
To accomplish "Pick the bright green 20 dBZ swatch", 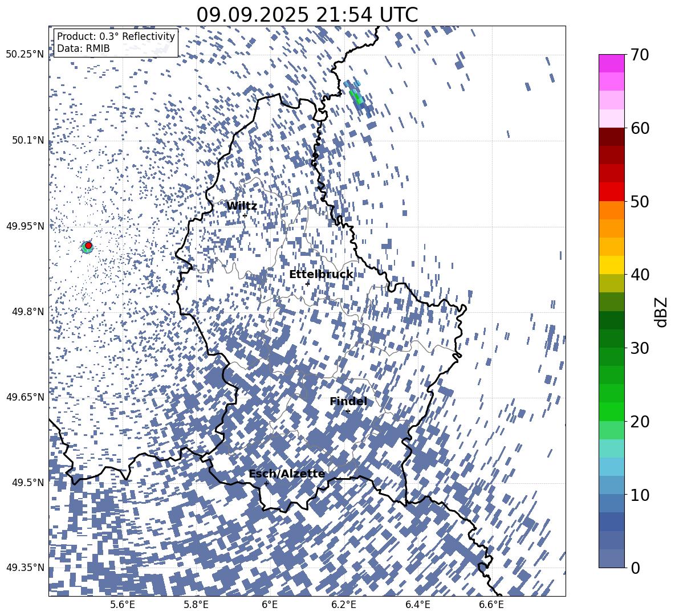I will click(x=611, y=411).
